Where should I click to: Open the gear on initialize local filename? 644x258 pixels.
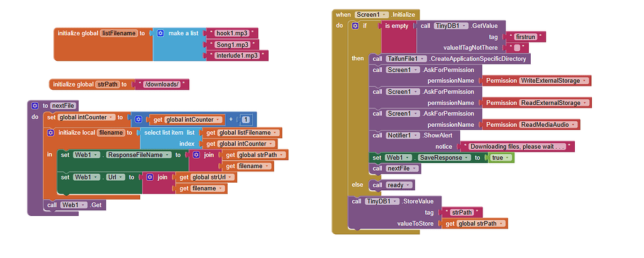50,132
